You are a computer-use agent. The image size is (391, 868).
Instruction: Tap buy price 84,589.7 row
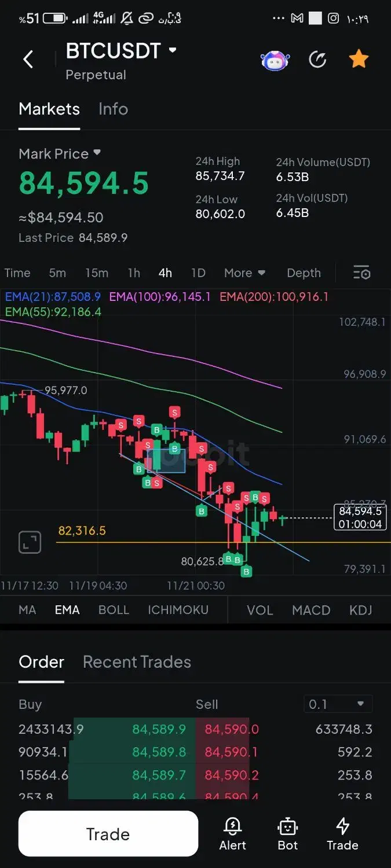point(159,775)
